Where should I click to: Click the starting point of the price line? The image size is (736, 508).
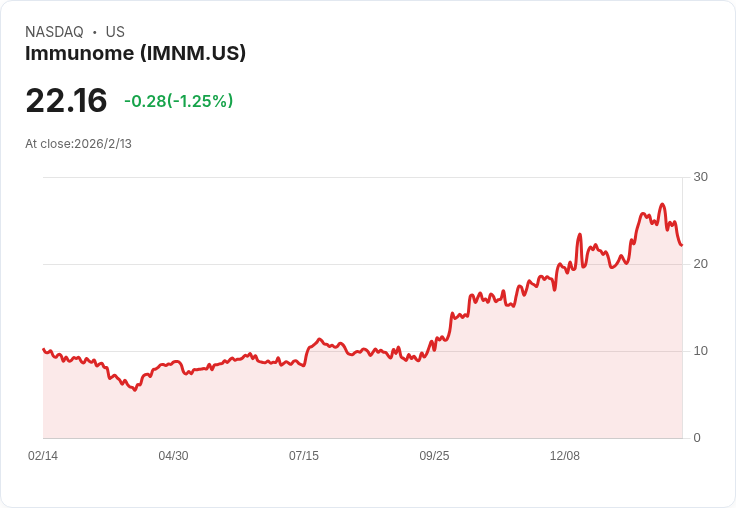pyautogui.click(x=43, y=349)
